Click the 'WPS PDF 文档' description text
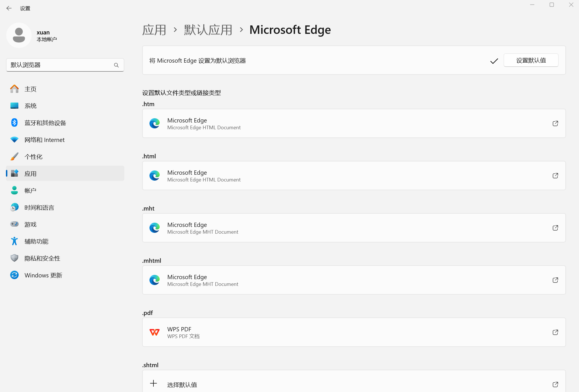The image size is (579, 392). pos(183,336)
